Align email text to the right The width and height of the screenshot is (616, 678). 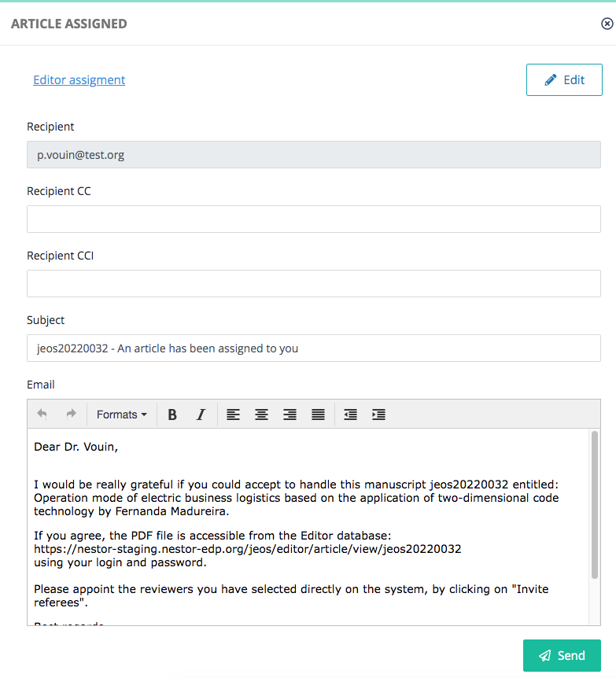[x=290, y=415]
